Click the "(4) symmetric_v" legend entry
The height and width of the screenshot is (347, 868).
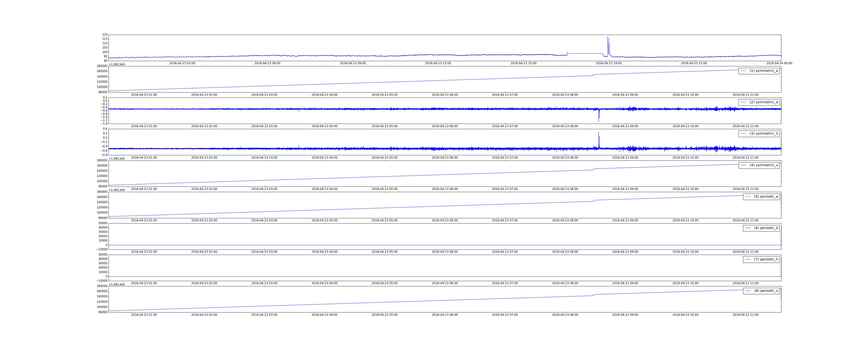759,165
